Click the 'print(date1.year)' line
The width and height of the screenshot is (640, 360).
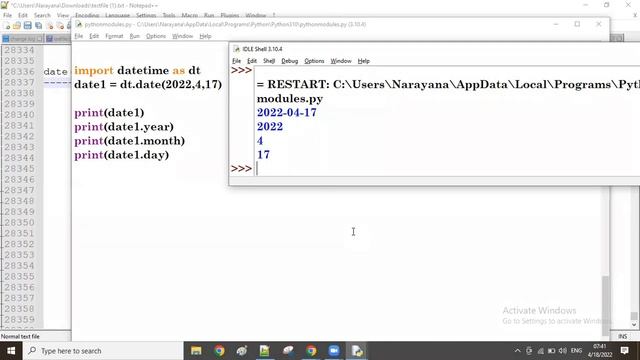[x=124, y=127]
